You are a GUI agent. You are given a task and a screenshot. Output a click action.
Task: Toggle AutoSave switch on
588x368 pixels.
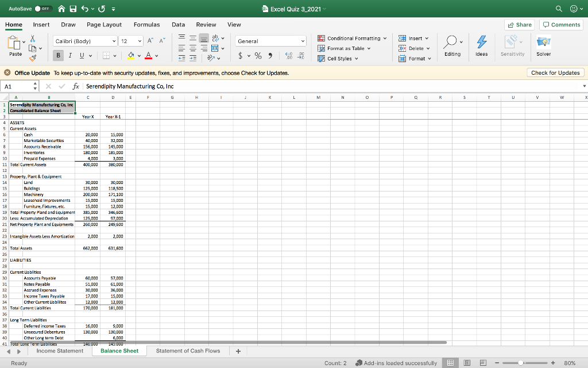click(x=44, y=9)
